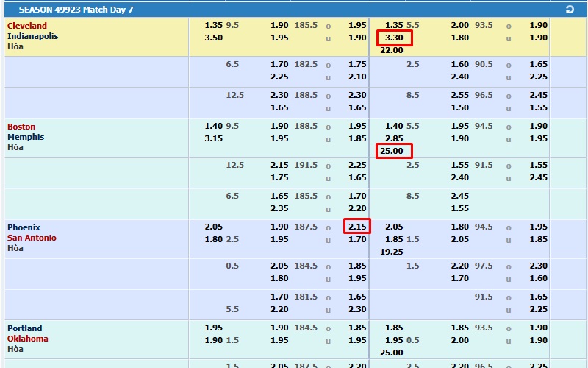The width and height of the screenshot is (588, 368).
Task: Pick the highlighted 2.15 over odds, Phoenix match
Action: (356, 227)
